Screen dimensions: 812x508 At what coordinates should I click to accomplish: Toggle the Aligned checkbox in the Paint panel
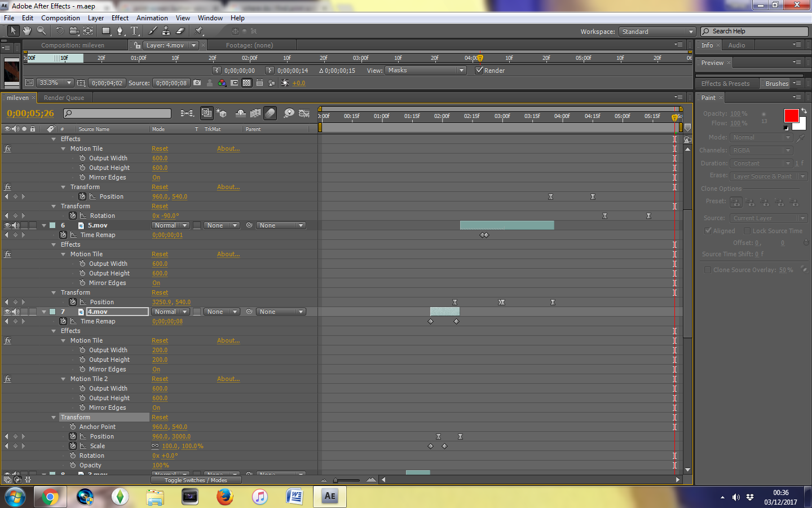(708, 230)
